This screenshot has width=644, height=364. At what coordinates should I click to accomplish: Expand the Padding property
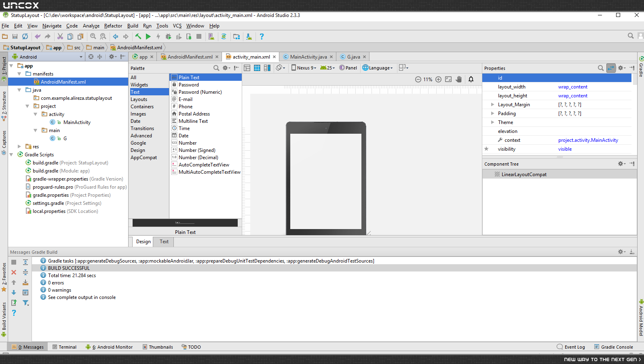[492, 114]
